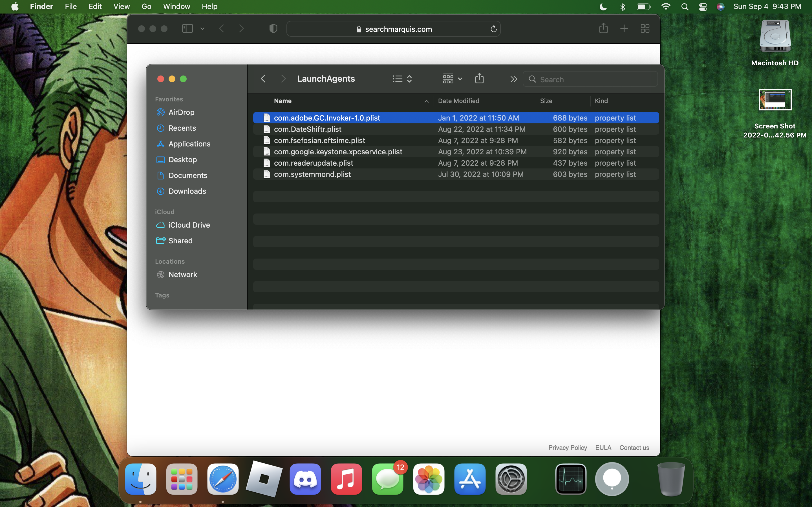Reload the searchmarquis.com page
This screenshot has width=812, height=507.
click(x=493, y=29)
